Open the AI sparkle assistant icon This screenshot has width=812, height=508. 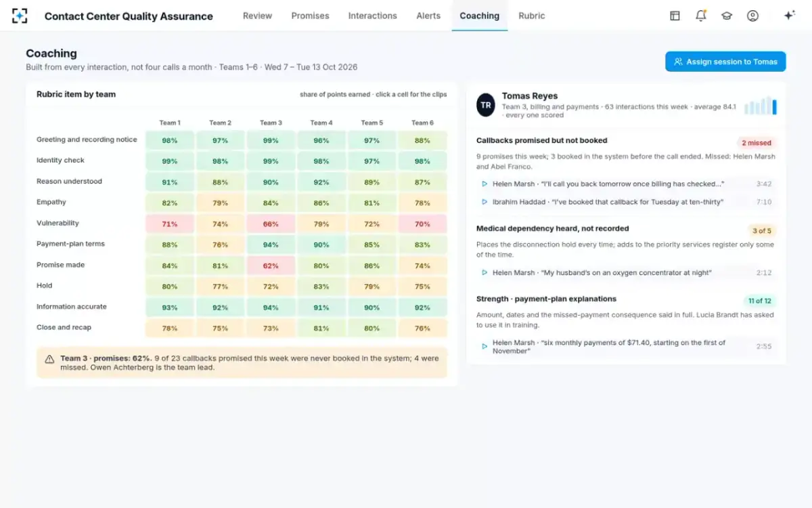(789, 16)
